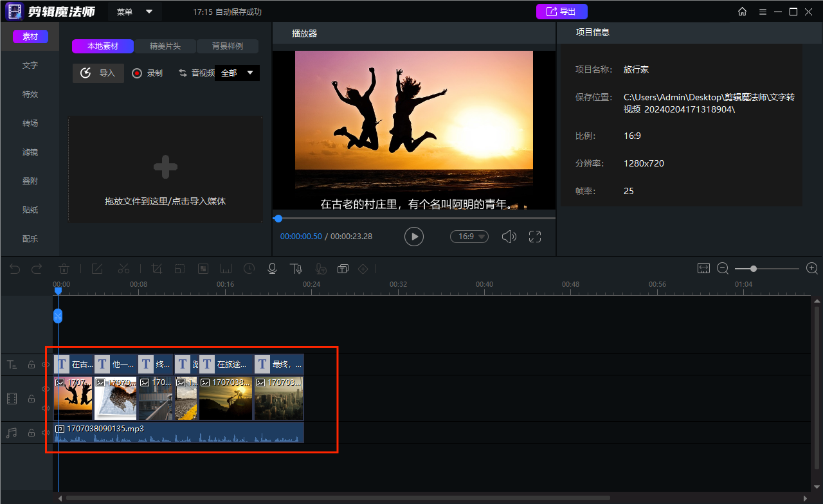Open the hamburger settings menu in the title bar
This screenshot has height=504, width=823.
tap(763, 12)
